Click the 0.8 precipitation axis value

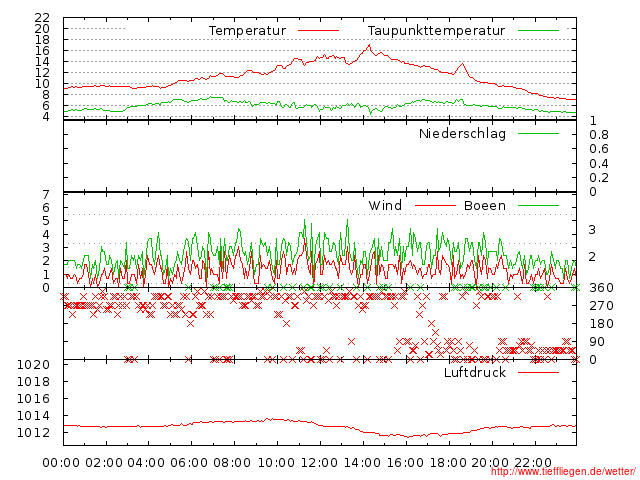tap(598, 135)
